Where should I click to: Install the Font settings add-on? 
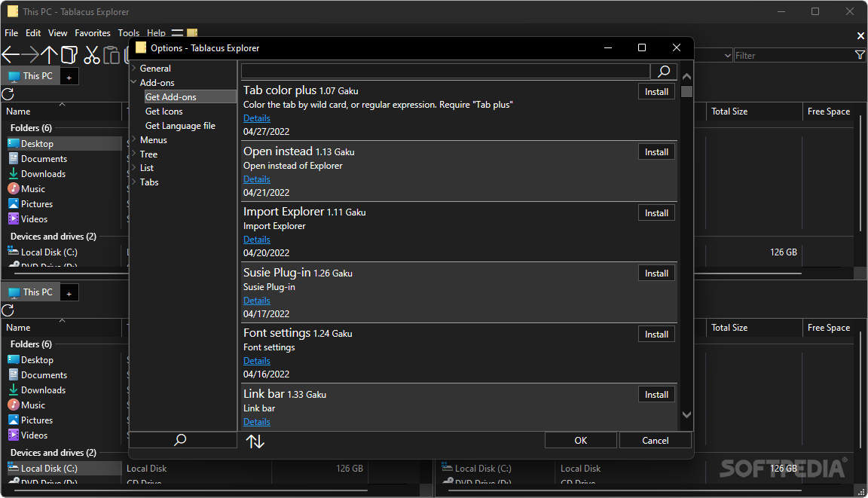tap(656, 334)
